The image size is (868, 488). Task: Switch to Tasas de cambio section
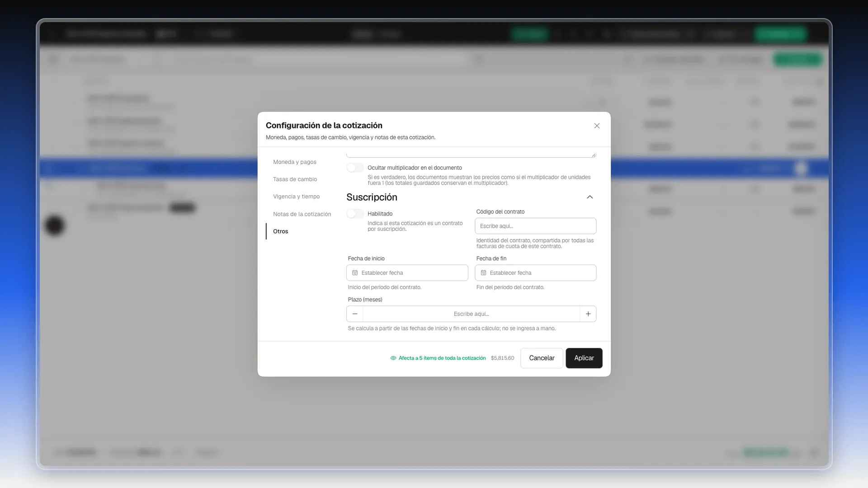pyautogui.click(x=295, y=179)
